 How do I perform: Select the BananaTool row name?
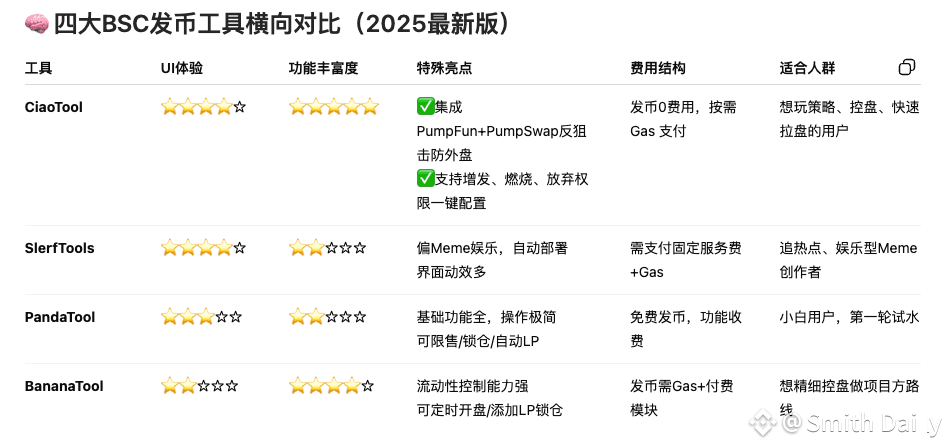pos(64,386)
